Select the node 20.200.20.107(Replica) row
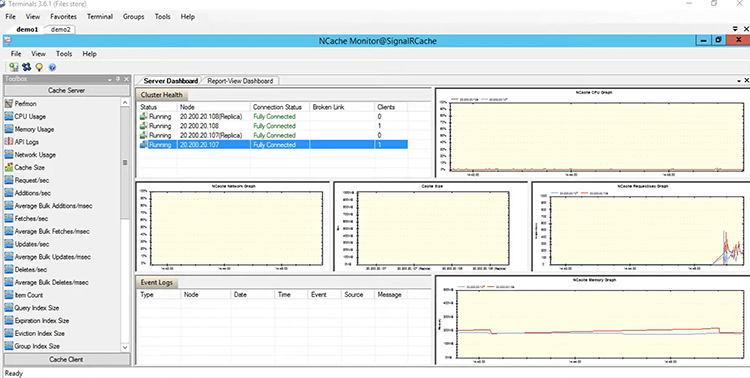 [x=273, y=135]
